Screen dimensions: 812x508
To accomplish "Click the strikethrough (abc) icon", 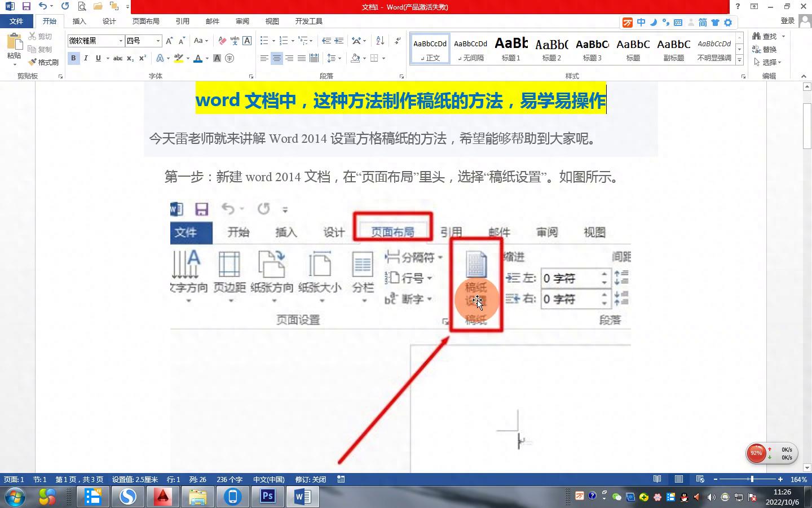I will pos(117,58).
